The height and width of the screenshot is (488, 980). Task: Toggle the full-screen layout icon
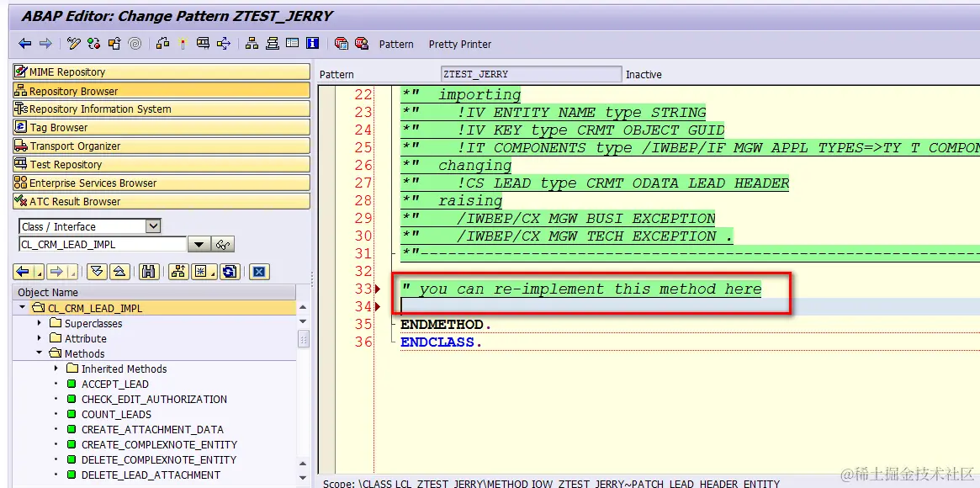pos(292,43)
